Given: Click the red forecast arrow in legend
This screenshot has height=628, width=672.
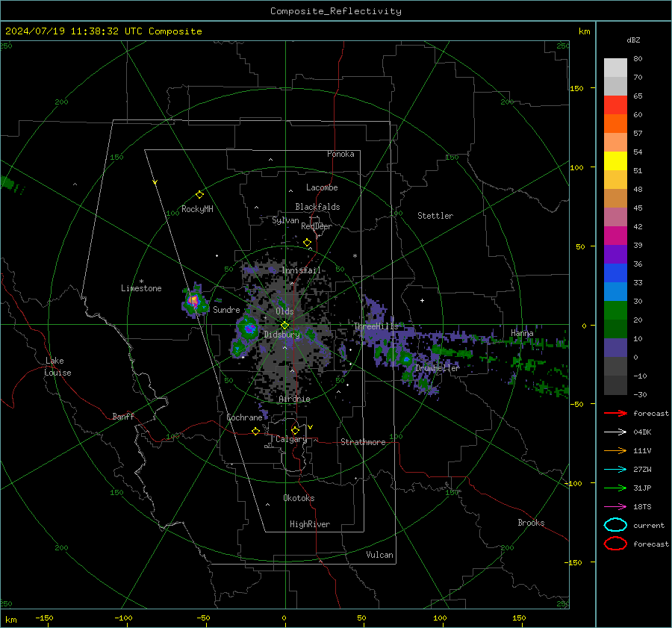Looking at the screenshot, I should 615,413.
